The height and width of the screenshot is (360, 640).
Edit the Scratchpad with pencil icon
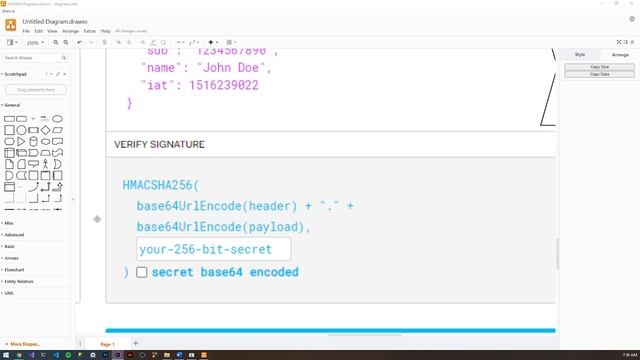pos(58,74)
